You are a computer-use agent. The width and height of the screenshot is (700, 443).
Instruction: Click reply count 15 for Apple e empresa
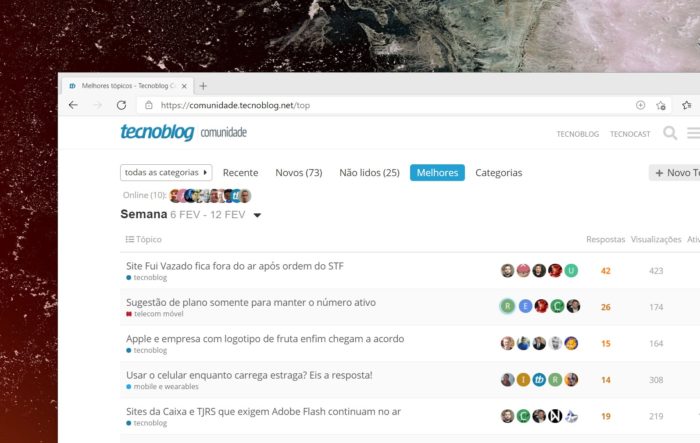click(605, 344)
